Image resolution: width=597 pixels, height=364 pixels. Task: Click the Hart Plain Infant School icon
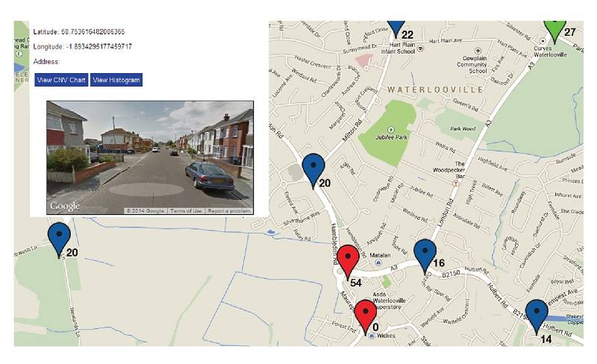(x=420, y=48)
